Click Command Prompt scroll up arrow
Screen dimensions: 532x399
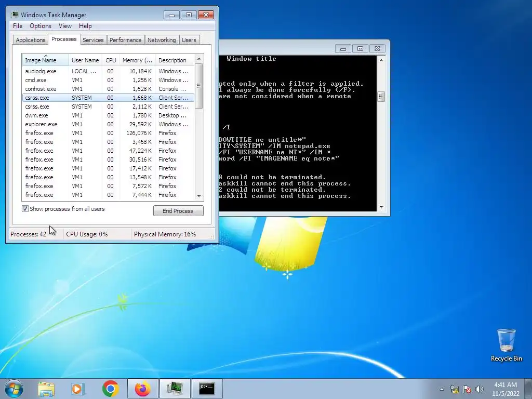point(381,60)
